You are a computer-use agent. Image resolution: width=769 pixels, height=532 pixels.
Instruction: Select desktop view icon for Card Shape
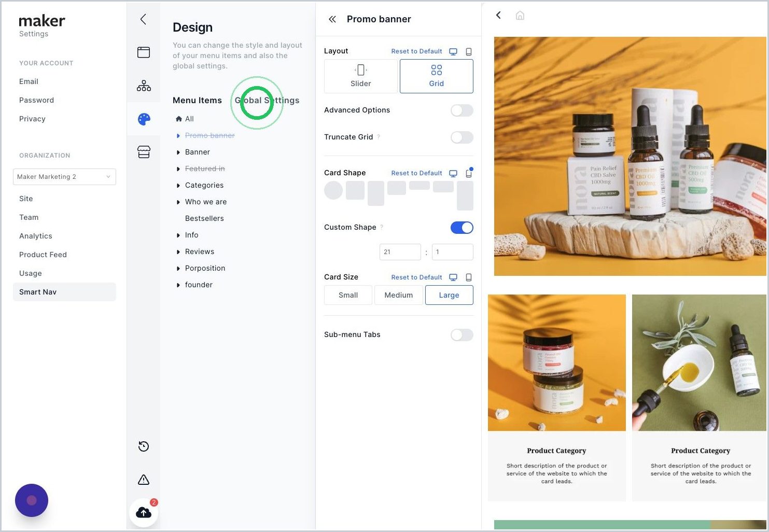(453, 174)
